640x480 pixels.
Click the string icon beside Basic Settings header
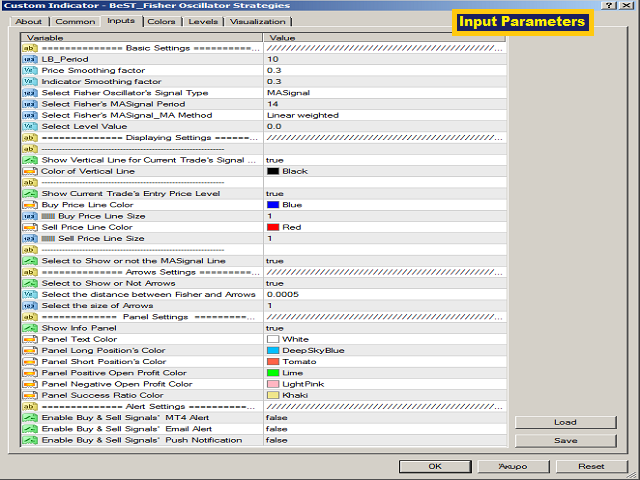[x=30, y=48]
